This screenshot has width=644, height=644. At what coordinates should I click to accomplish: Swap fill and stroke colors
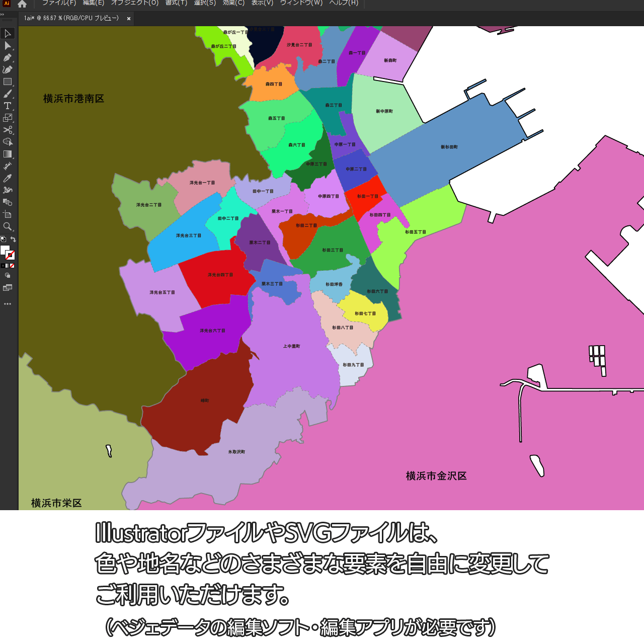[14, 239]
